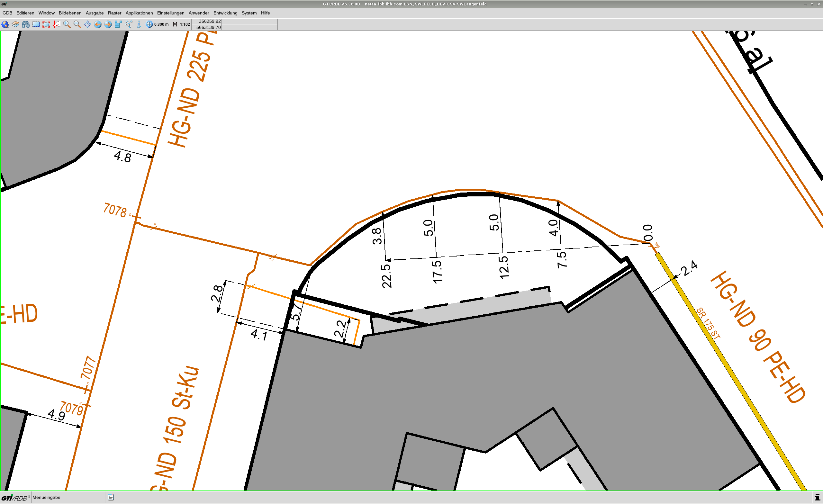Viewport: 823px width, 504px height.
Task: Click the binoculars search icon
Action: [x=26, y=24]
